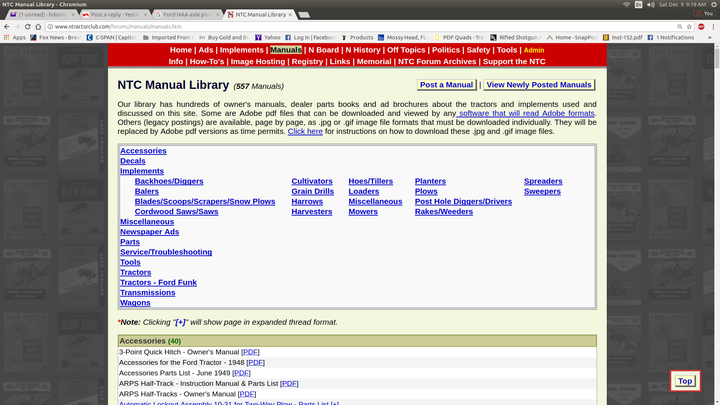Open inst-152.pdf bookmark
The image size is (720, 405).
tap(622, 38)
